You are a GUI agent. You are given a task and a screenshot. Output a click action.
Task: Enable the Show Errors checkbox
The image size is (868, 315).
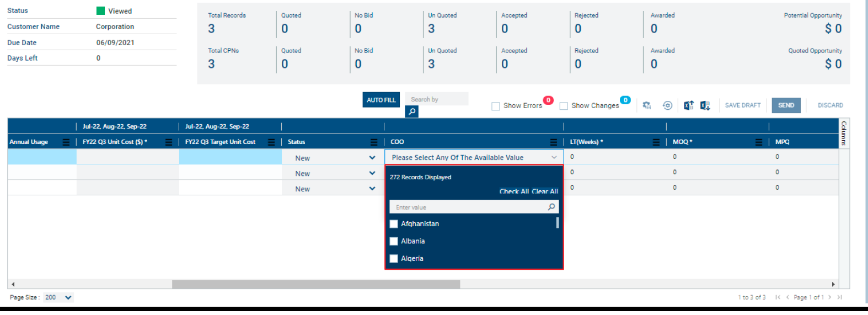pyautogui.click(x=496, y=106)
